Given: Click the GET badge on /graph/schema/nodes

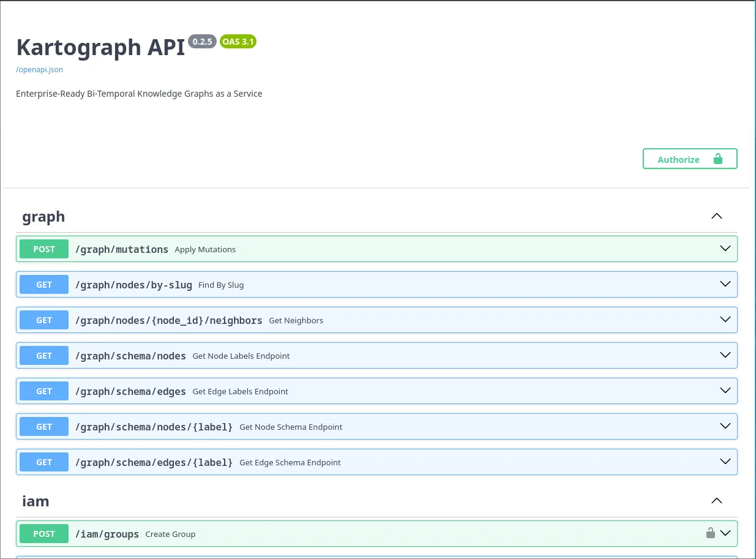Looking at the screenshot, I should (43, 355).
